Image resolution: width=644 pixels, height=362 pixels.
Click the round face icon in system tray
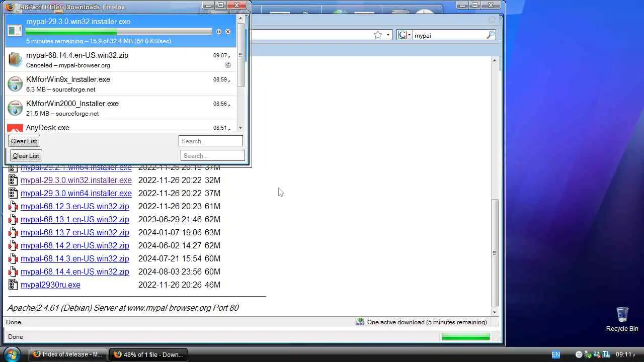pyautogui.click(x=579, y=354)
